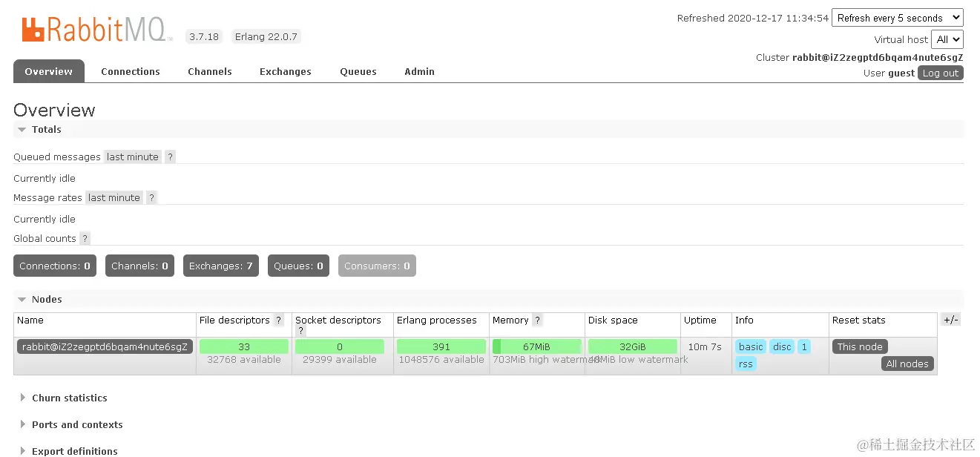The height and width of the screenshot is (457, 980).
Task: Open the Queues tab
Action: (x=358, y=71)
